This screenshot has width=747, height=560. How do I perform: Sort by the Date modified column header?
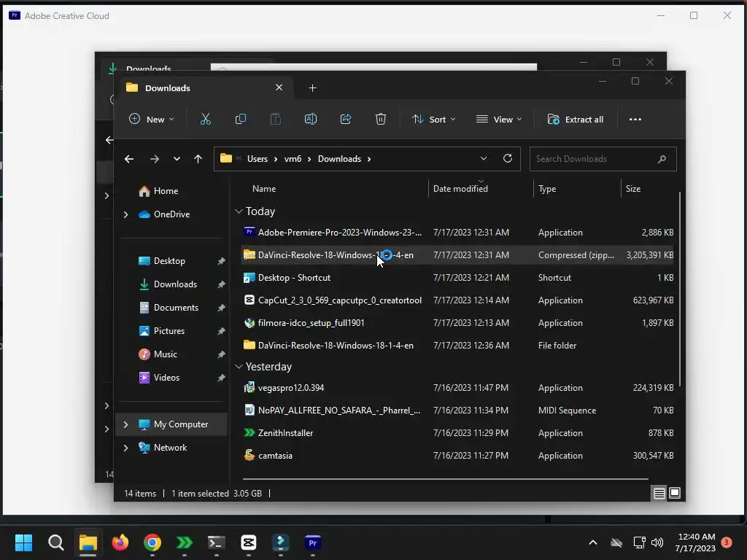click(460, 189)
